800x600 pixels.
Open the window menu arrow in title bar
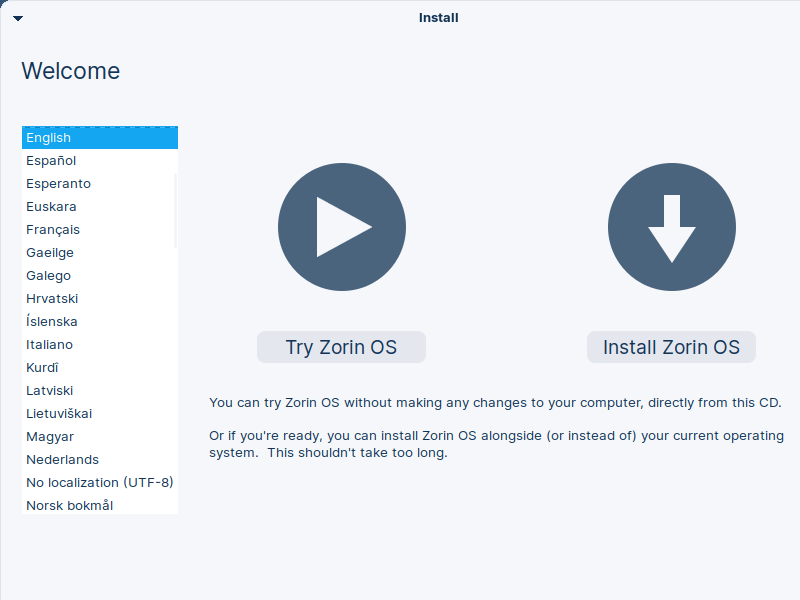click(x=18, y=18)
